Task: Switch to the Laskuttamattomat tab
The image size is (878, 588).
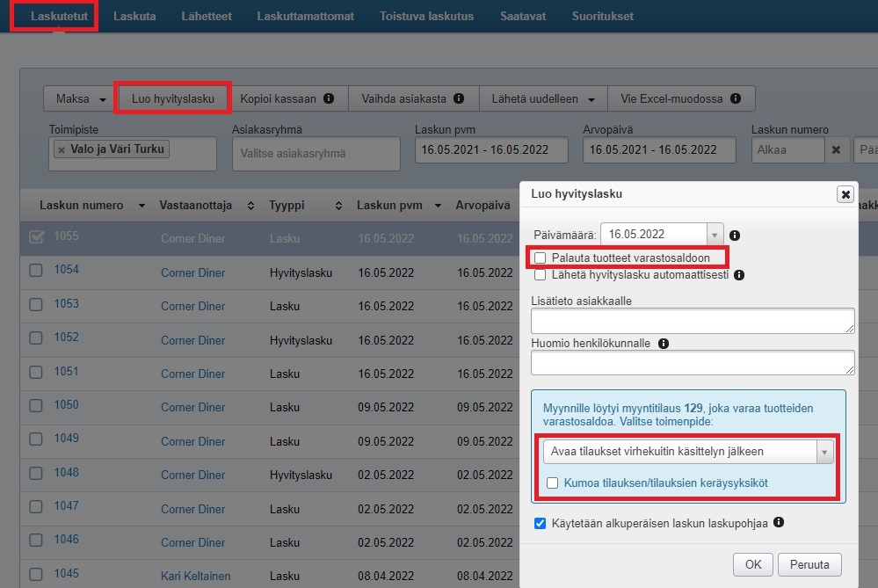Action: [x=305, y=17]
